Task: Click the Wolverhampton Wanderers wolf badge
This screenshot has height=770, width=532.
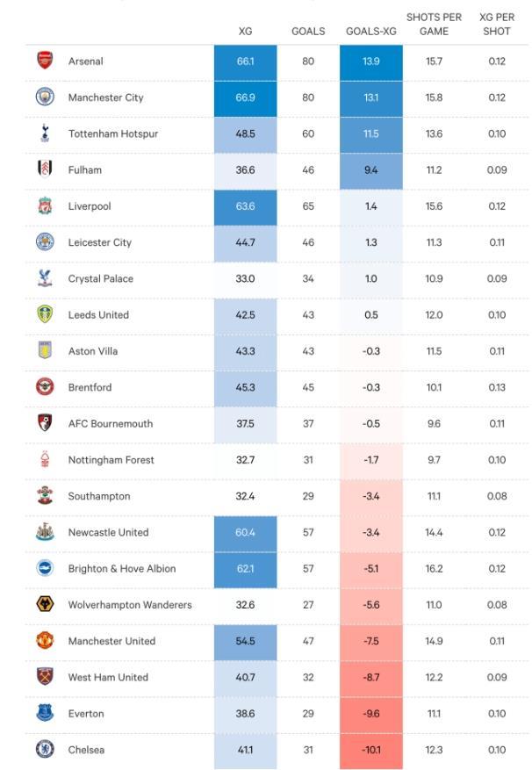Action: [x=45, y=604]
